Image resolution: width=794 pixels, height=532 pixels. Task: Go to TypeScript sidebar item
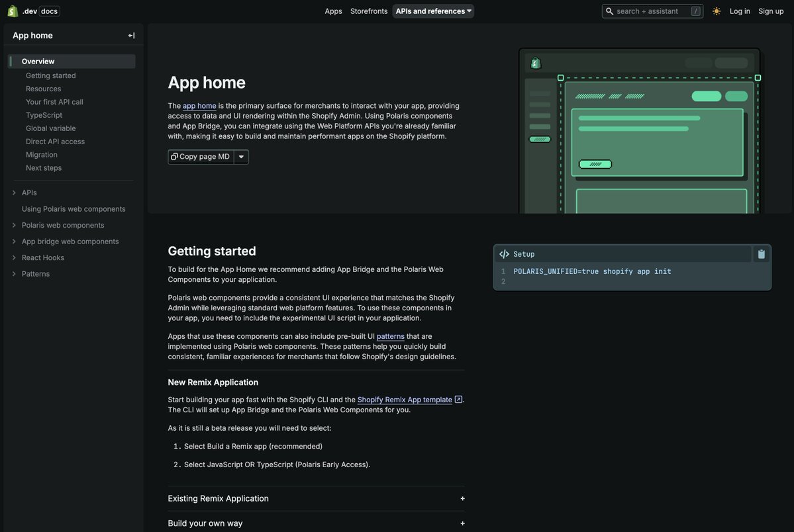coord(44,115)
